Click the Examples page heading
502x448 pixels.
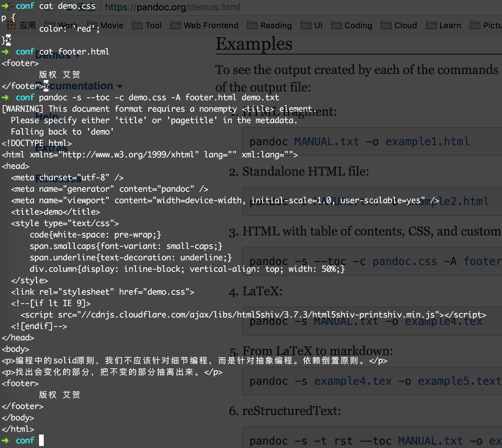pos(254,44)
